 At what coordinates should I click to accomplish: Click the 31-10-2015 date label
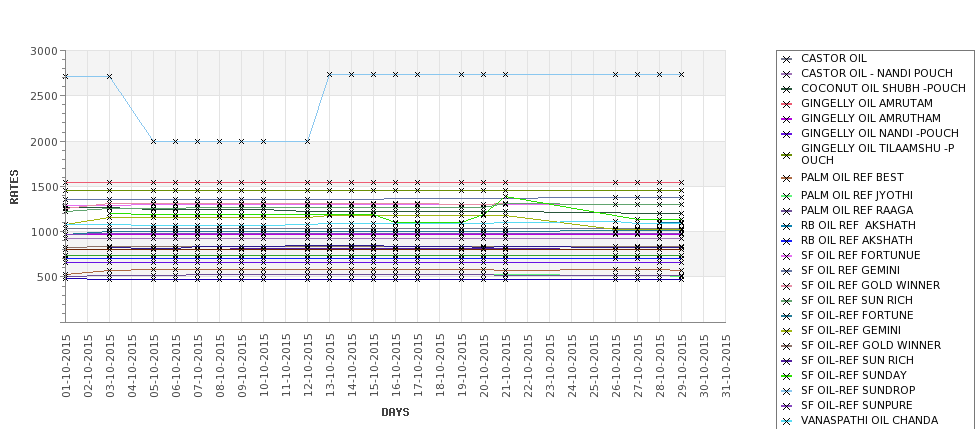point(726,366)
